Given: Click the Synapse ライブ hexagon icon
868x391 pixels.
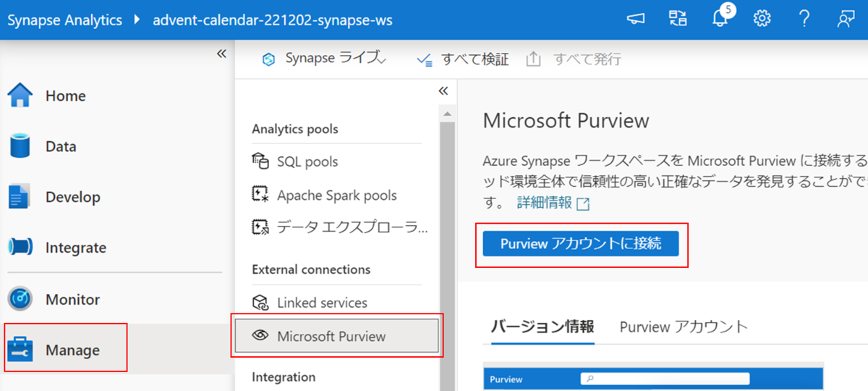Looking at the screenshot, I should (269, 59).
